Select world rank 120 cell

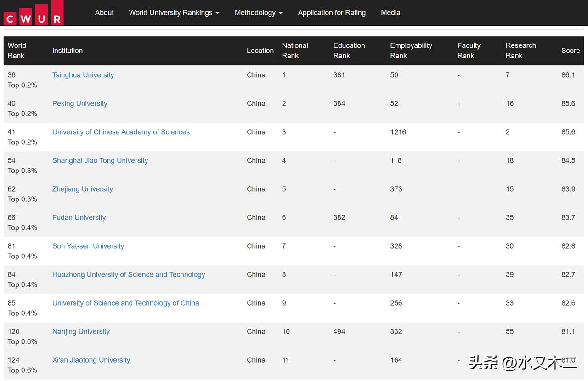14,331
